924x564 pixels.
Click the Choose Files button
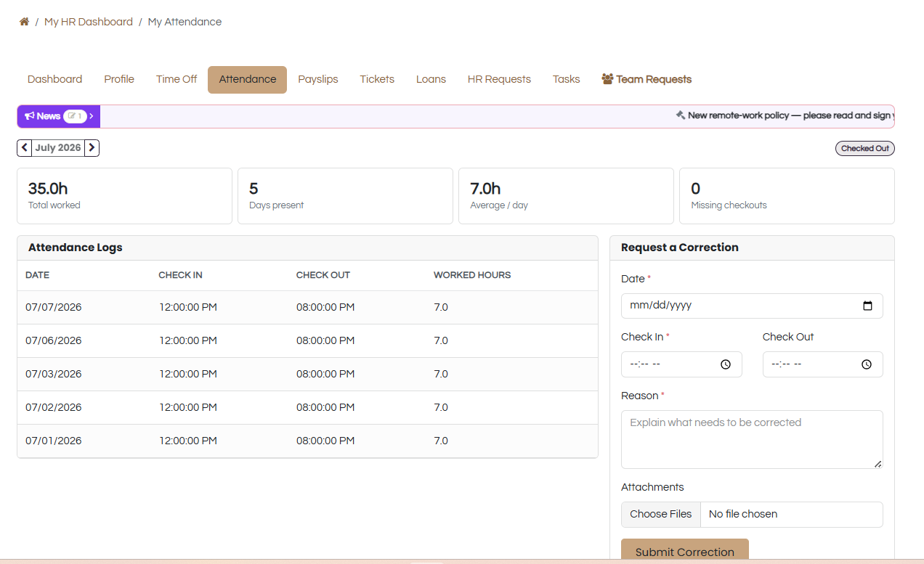(x=661, y=514)
